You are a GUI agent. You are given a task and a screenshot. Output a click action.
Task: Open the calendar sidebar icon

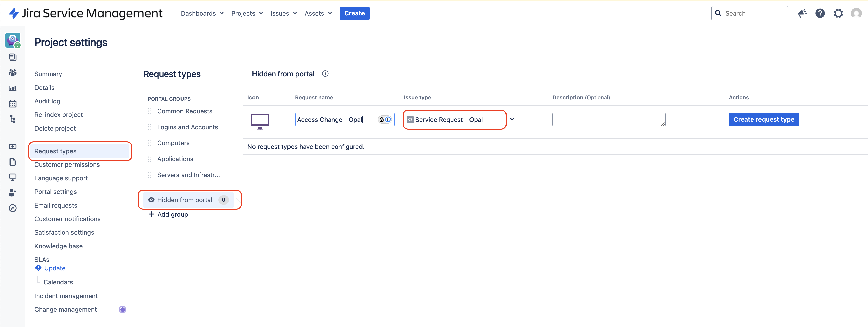(13, 104)
